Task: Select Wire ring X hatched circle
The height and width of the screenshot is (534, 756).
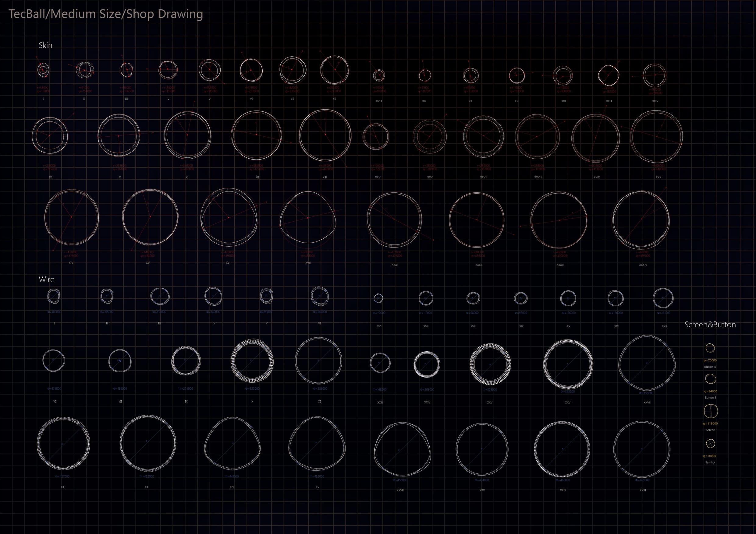Action: (x=252, y=360)
